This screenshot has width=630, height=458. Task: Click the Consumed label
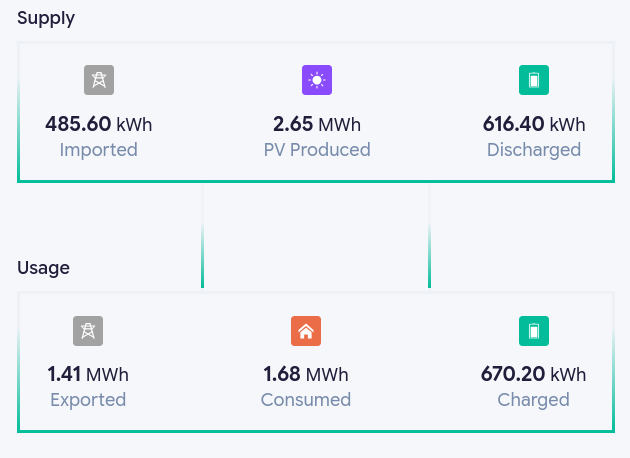coord(306,400)
